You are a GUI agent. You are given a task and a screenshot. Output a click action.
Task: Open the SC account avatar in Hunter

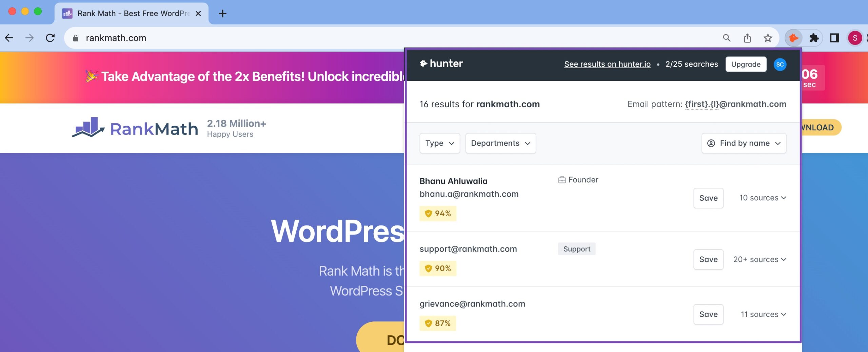tap(780, 64)
